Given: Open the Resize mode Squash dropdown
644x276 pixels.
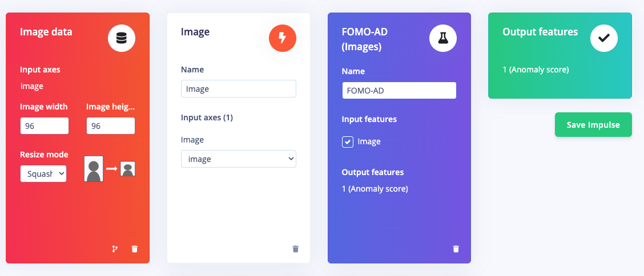Looking at the screenshot, I should [43, 173].
